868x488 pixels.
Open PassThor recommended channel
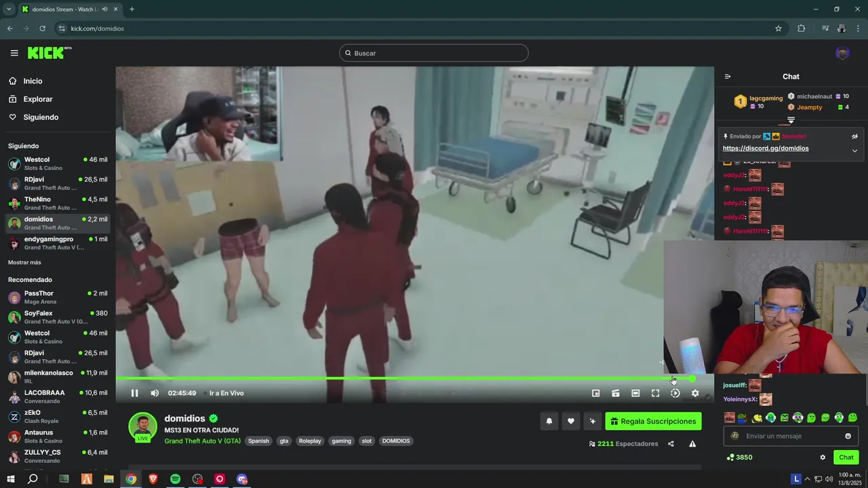pyautogui.click(x=57, y=297)
